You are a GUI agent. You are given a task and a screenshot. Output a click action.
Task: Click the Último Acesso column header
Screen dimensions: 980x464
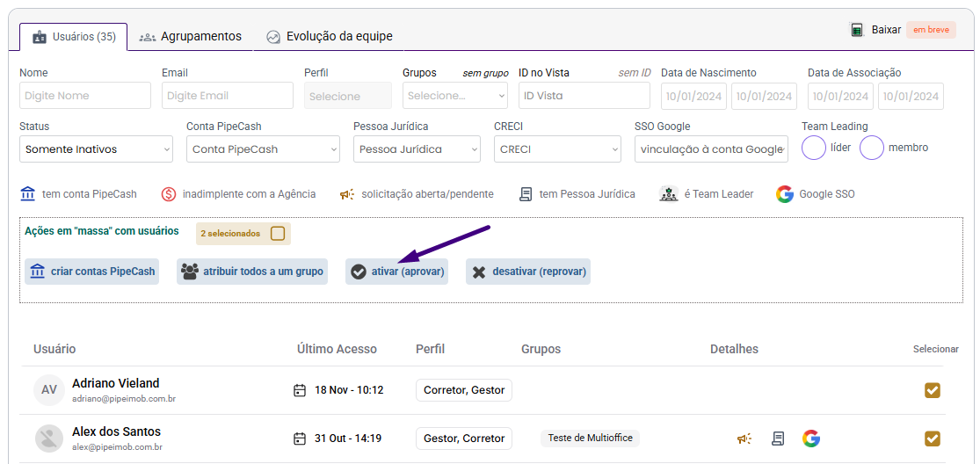[337, 349]
